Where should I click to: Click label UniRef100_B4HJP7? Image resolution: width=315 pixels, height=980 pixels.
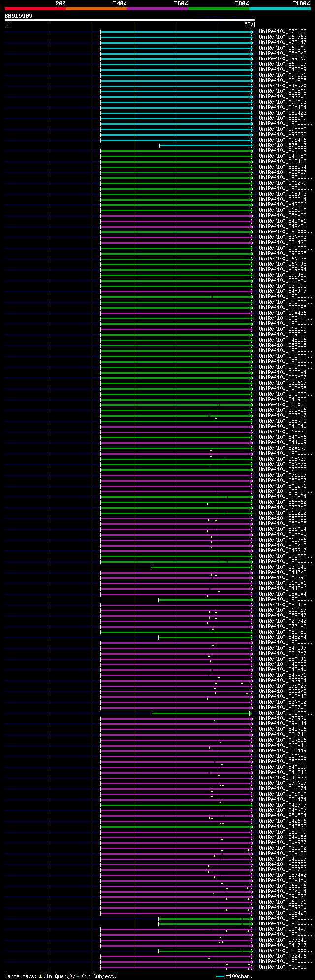[x=283, y=291]
